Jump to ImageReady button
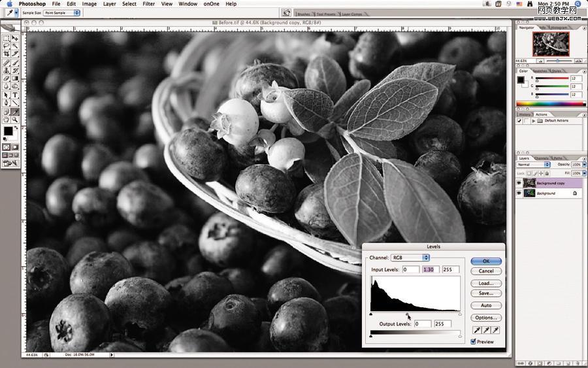The image size is (588, 368). (x=10, y=163)
